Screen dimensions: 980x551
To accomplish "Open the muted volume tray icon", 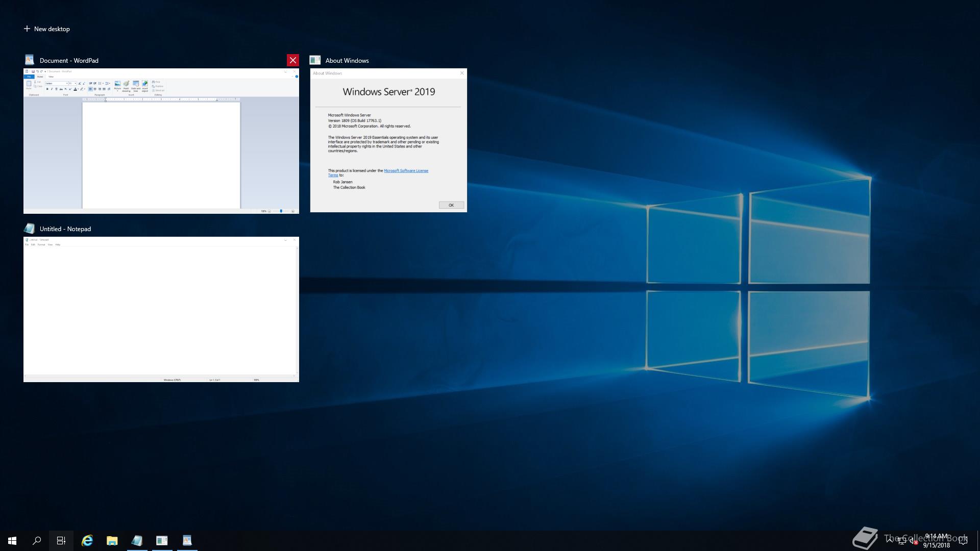I will tap(914, 541).
